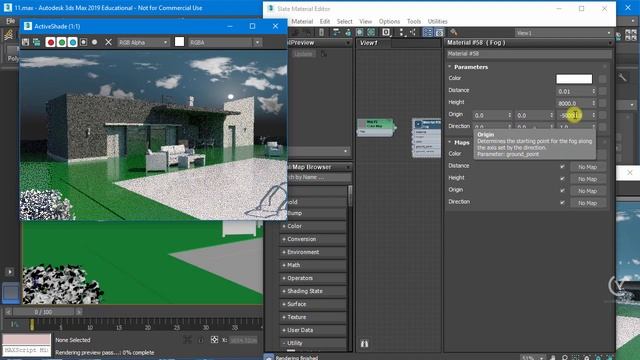Click the Material #58 name field
Screen dimensions: 640x360
tap(529, 53)
